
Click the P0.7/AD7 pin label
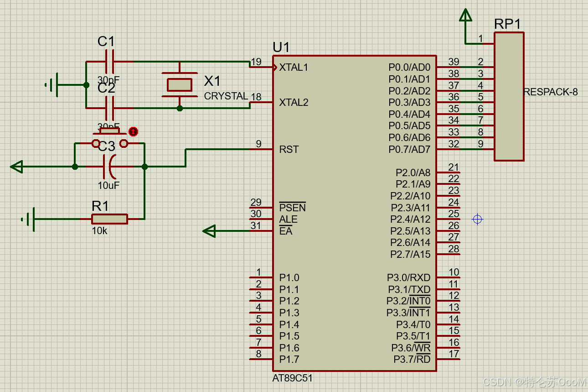point(409,149)
